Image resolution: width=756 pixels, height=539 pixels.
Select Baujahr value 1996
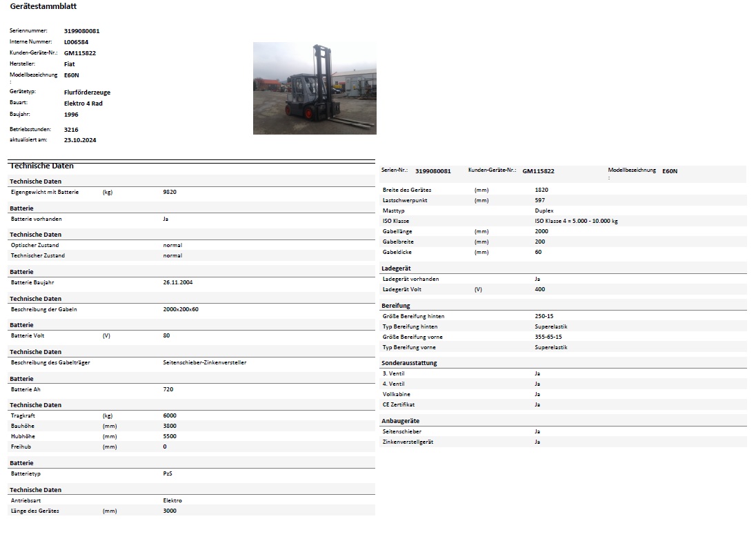(x=71, y=115)
